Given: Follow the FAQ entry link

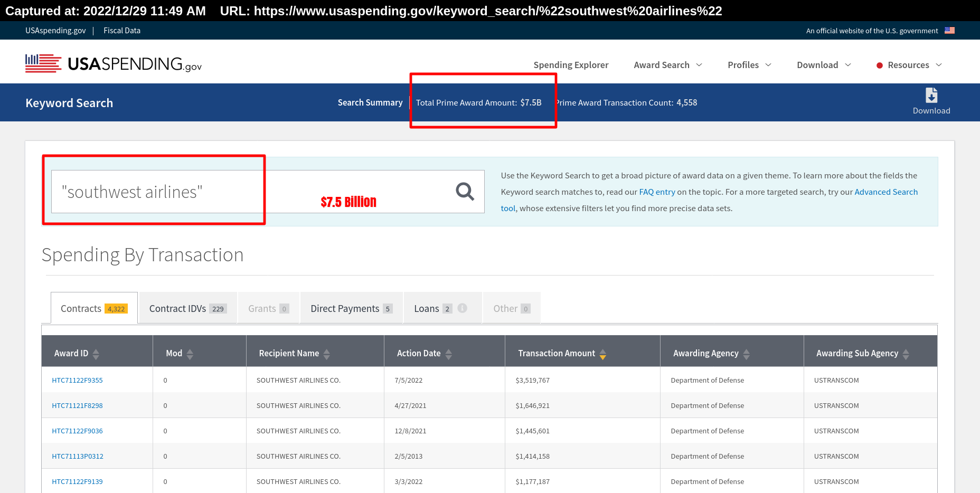Looking at the screenshot, I should coord(657,192).
